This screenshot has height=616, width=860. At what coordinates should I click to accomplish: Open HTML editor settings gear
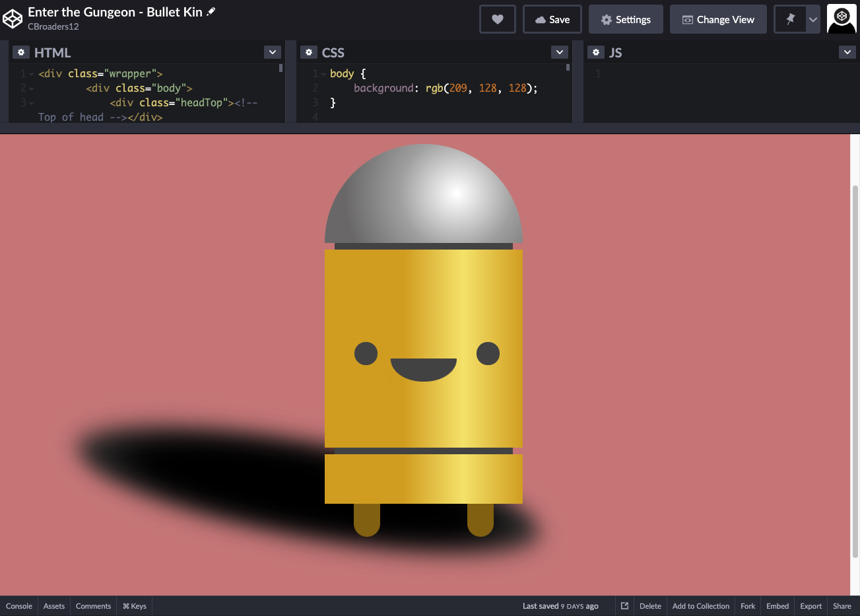pos(21,52)
